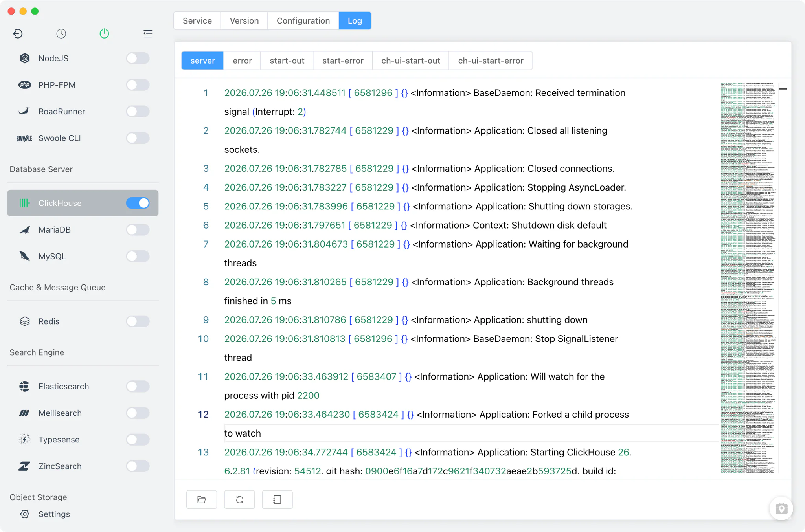Select MariaDB in the sidebar list

click(x=83, y=230)
